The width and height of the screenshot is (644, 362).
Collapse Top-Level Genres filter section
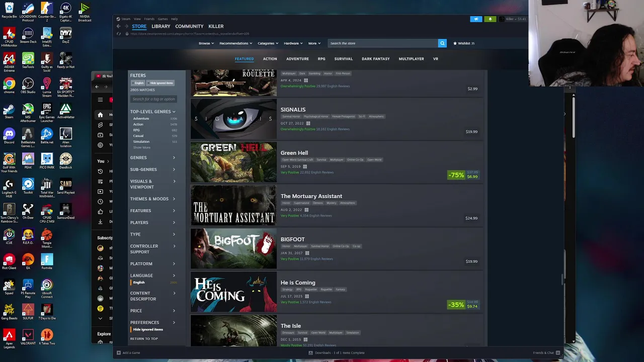(x=153, y=112)
